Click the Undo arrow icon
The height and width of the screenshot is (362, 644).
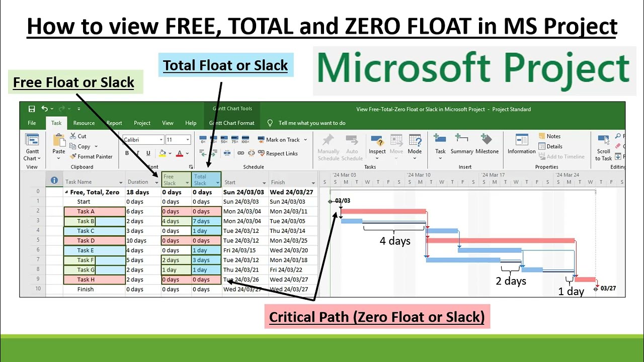coord(45,109)
